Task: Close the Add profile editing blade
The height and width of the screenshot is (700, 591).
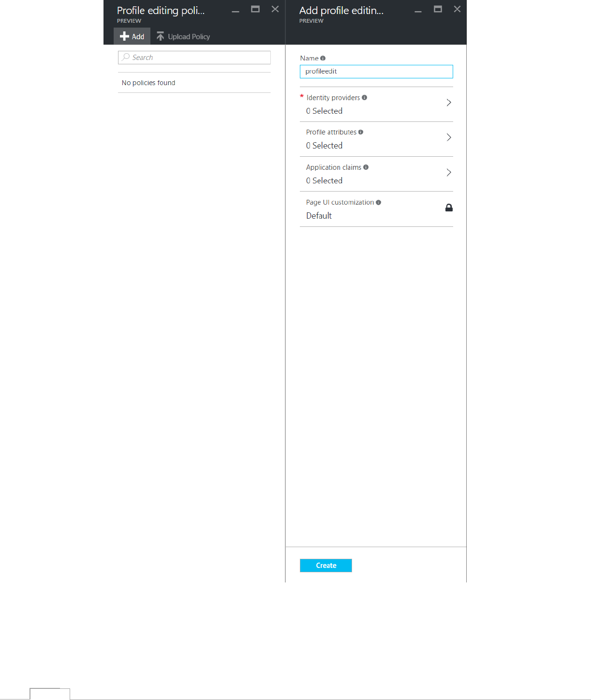Action: [x=457, y=9]
